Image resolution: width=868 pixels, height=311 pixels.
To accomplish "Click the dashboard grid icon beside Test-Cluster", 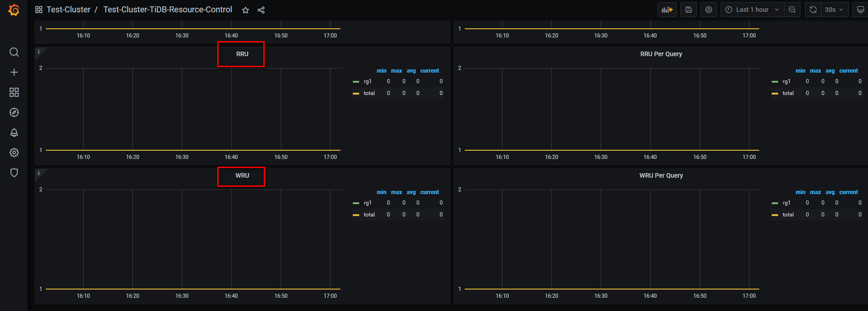I will [39, 10].
